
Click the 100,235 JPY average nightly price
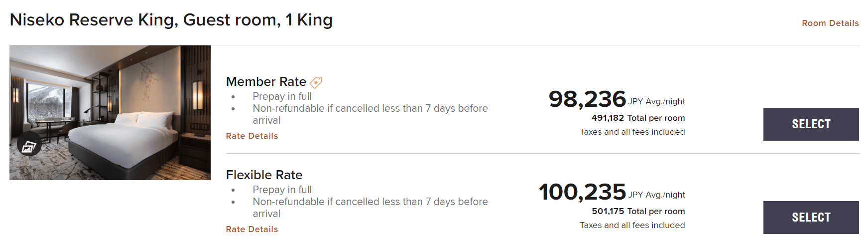582,192
